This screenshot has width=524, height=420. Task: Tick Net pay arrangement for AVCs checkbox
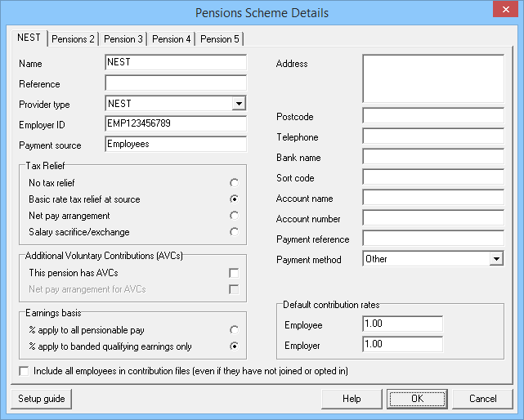click(234, 289)
